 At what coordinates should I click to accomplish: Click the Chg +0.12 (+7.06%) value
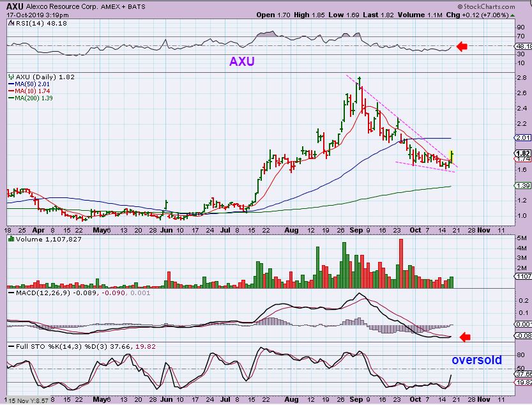click(477, 15)
